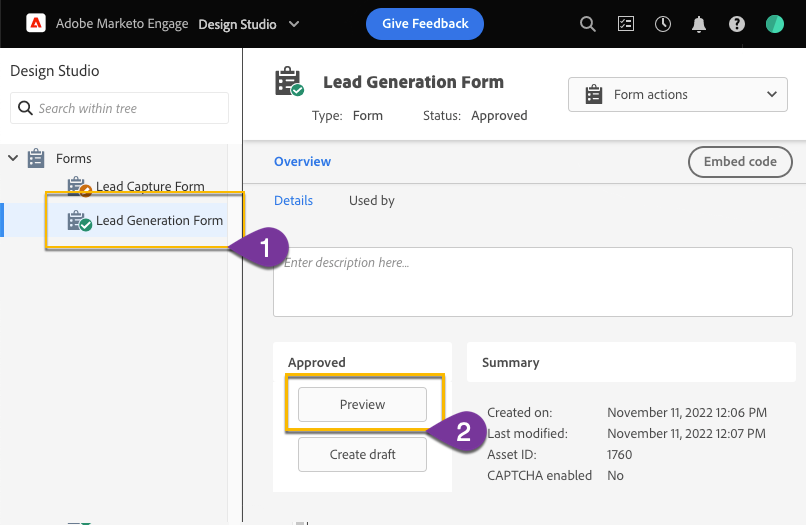
Task: Click the Asset ID value 1760
Action: tap(619, 455)
